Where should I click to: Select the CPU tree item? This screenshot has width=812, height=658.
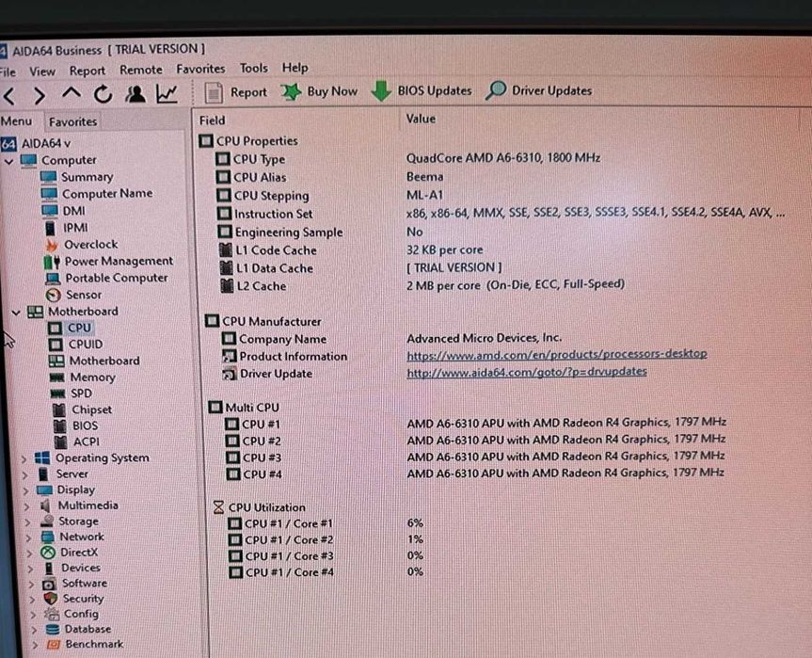[70, 328]
